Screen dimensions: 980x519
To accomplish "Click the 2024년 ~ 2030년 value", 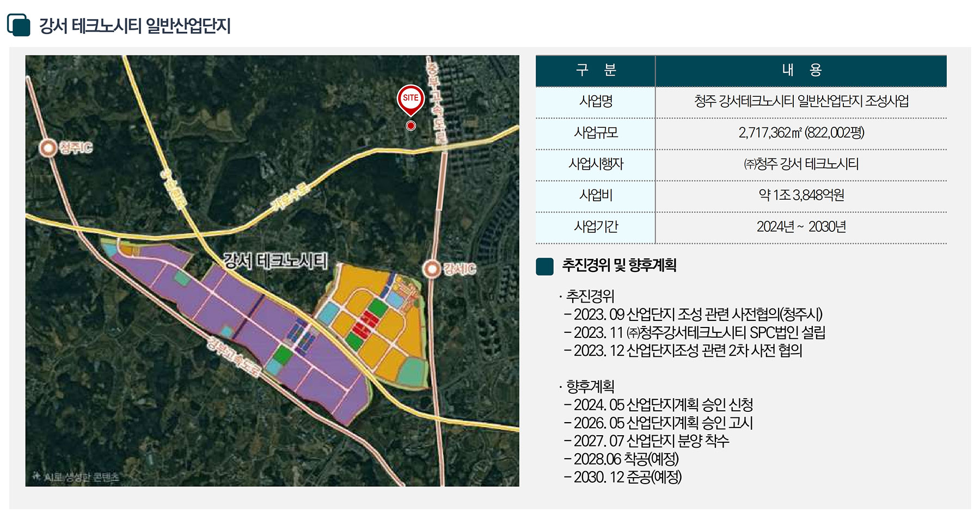I will [x=801, y=226].
